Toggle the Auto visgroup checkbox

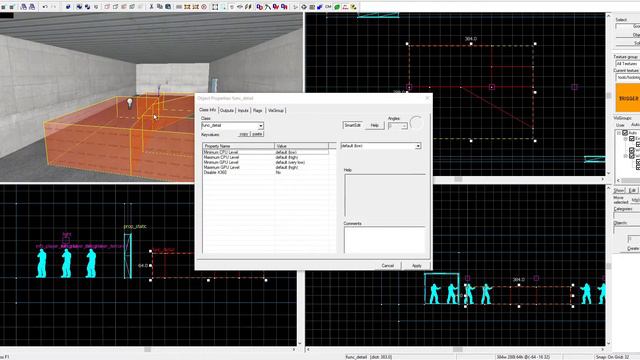click(625, 133)
